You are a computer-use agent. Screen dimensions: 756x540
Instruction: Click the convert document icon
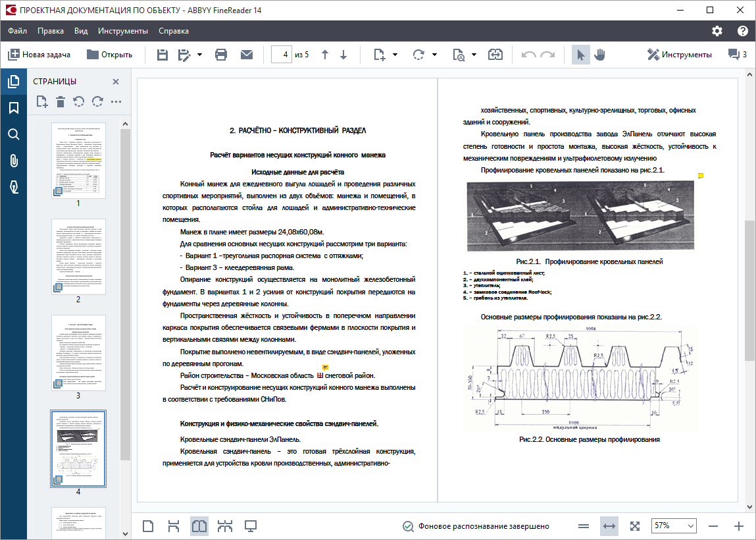[x=495, y=55]
